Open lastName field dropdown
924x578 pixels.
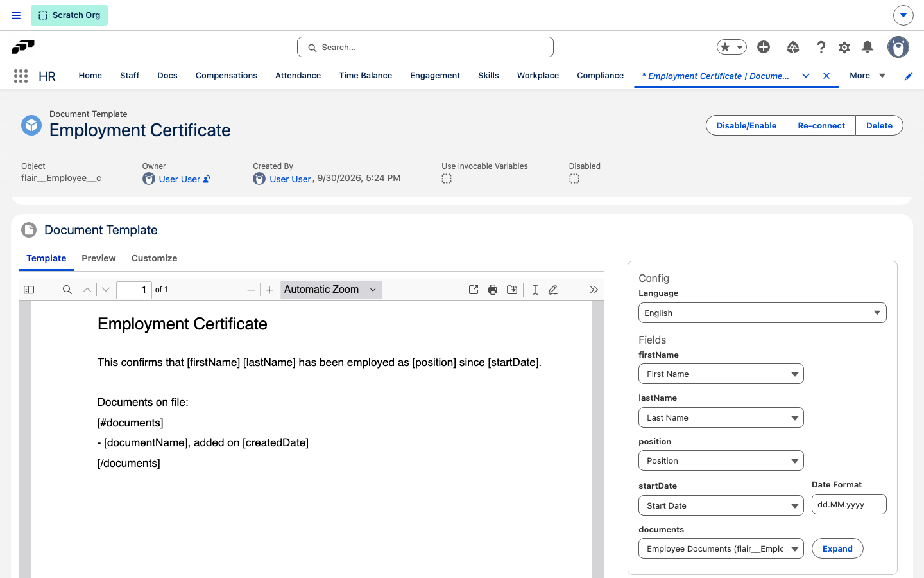(x=721, y=417)
